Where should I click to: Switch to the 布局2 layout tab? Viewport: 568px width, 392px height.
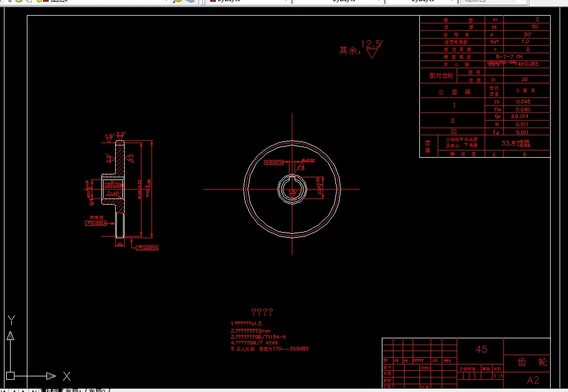click(97, 390)
